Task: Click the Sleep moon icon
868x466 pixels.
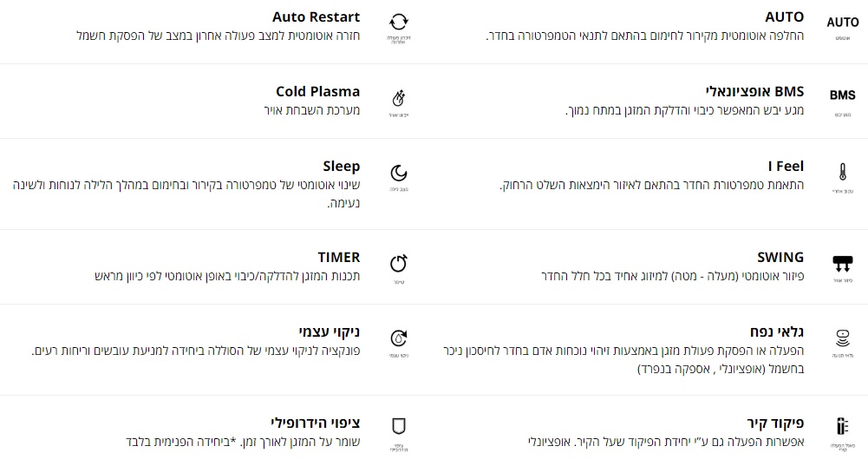Action: 399,172
